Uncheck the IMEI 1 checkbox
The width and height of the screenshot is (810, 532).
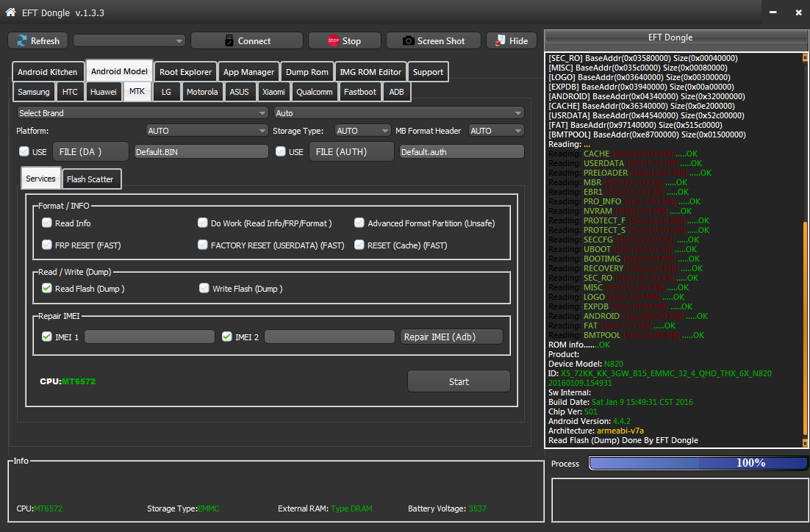coord(47,337)
